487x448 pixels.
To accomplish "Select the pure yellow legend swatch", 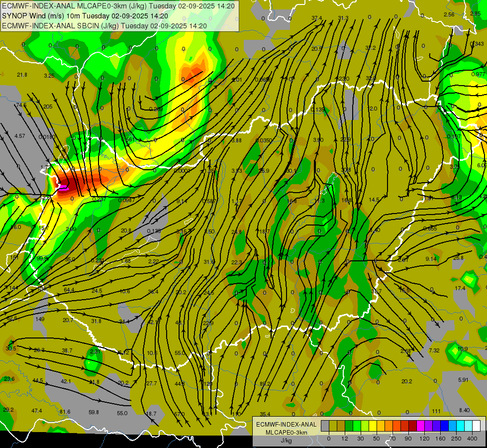I will [x=373, y=426].
